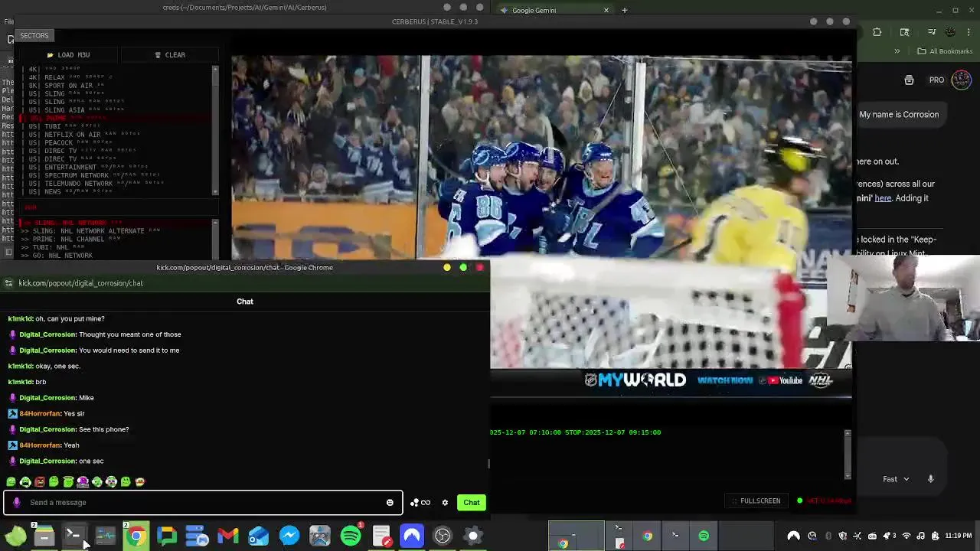
Task: Select the US| NETFLIX ON AIR sector
Action: coord(115,135)
